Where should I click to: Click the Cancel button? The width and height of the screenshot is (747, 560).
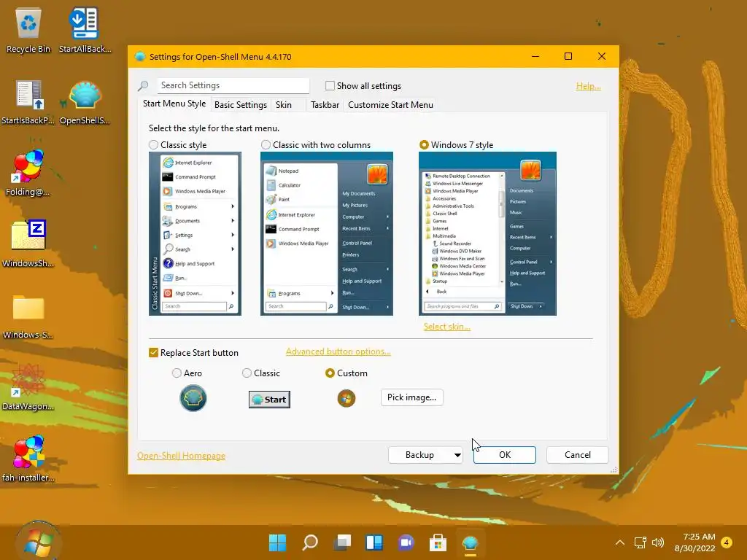pyautogui.click(x=578, y=455)
